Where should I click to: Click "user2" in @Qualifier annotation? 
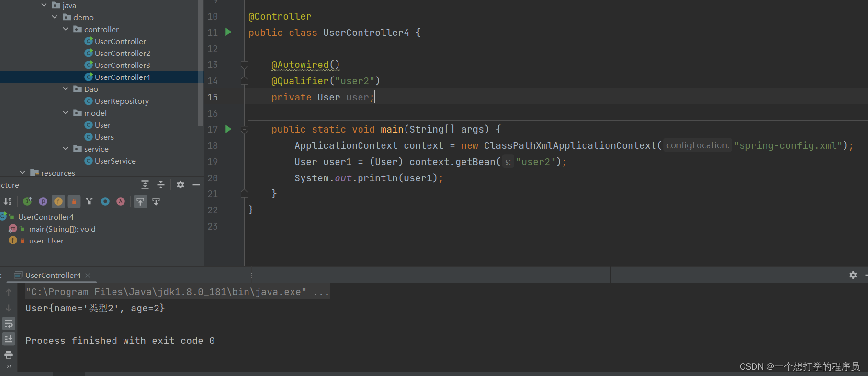pyautogui.click(x=355, y=81)
